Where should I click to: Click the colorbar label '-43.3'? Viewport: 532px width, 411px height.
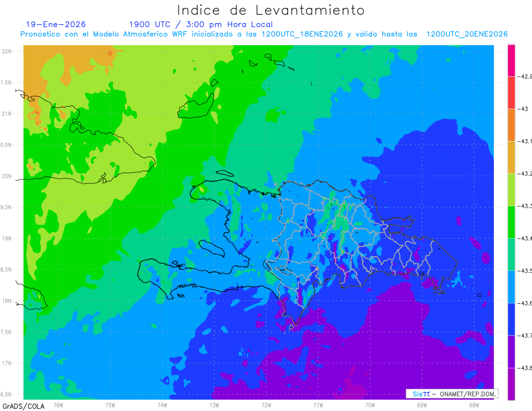coord(525,206)
